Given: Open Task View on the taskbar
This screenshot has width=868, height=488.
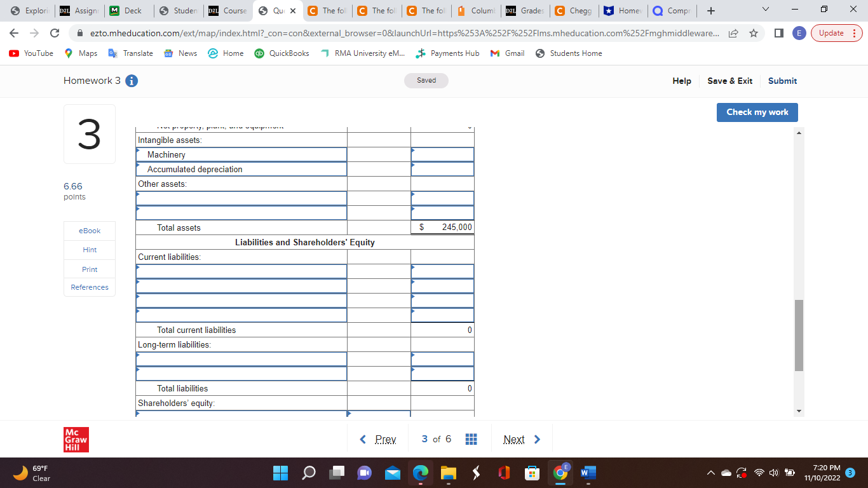Looking at the screenshot, I should coord(337,473).
